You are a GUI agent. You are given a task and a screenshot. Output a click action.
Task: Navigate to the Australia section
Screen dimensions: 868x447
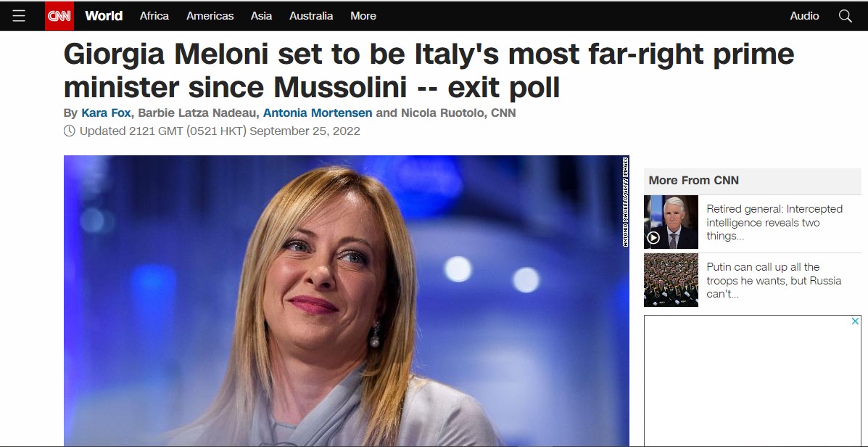pyautogui.click(x=311, y=16)
